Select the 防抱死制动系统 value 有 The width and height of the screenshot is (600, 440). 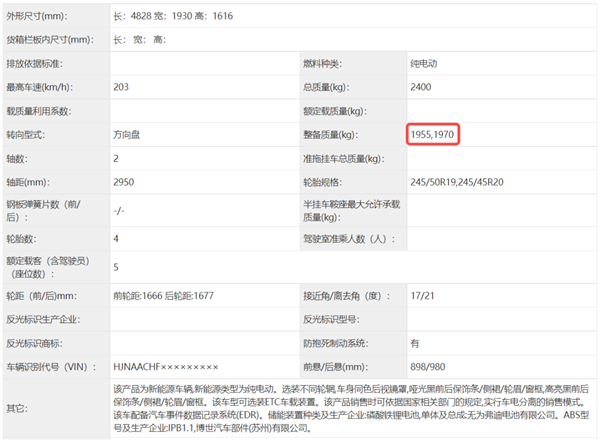(415, 342)
